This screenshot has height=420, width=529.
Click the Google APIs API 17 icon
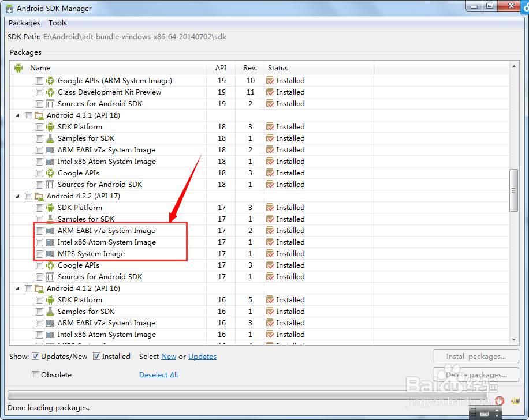tap(50, 265)
